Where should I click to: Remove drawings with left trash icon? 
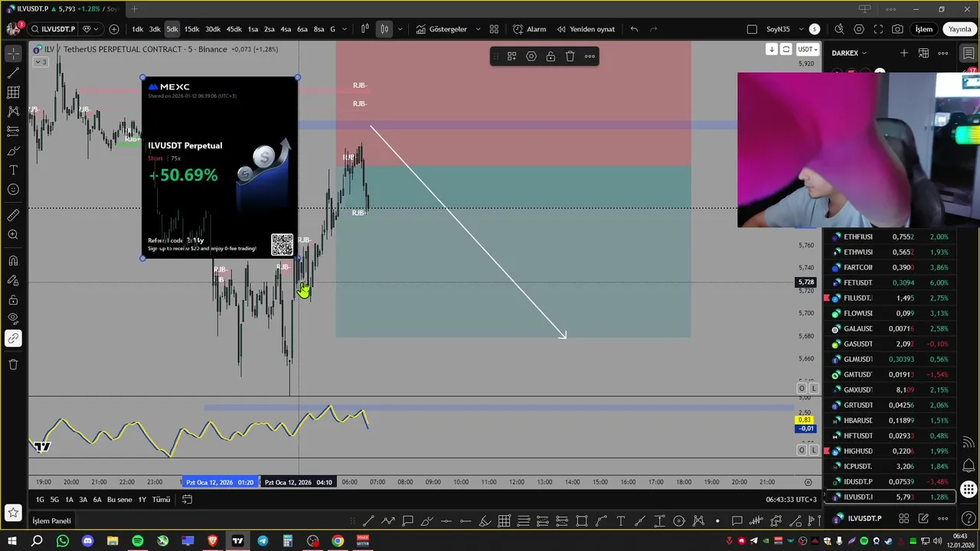(13, 364)
